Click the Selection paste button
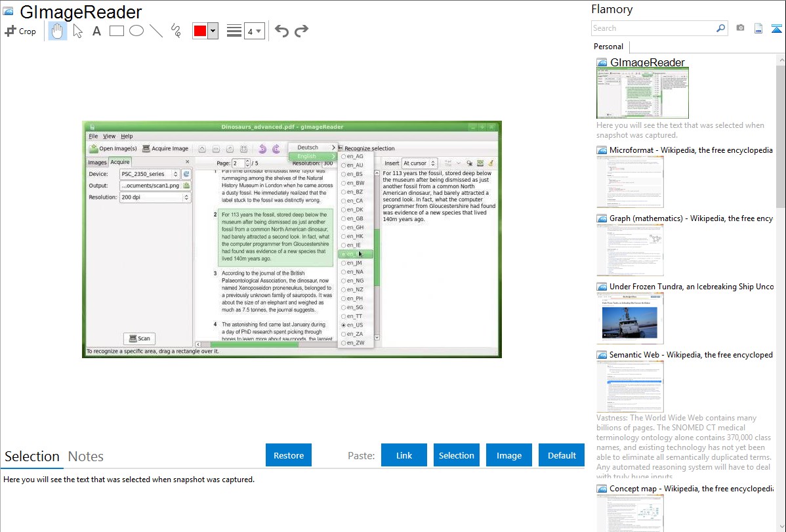 (x=456, y=455)
